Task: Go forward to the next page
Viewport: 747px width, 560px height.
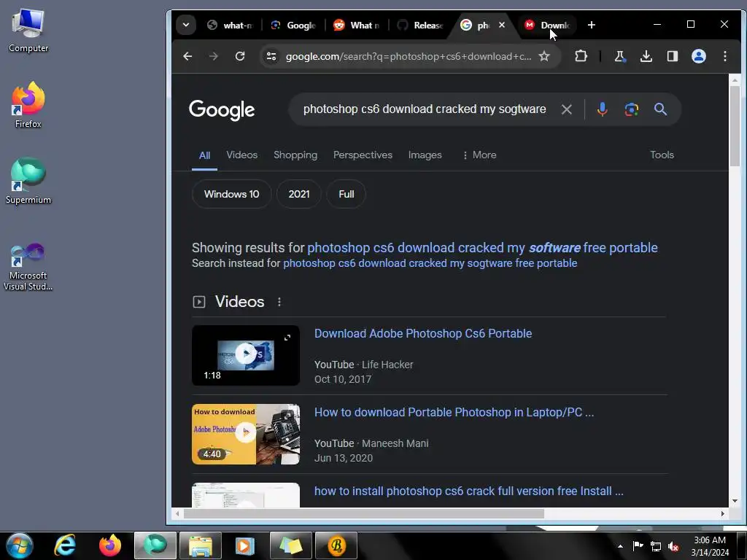Action: [214, 56]
